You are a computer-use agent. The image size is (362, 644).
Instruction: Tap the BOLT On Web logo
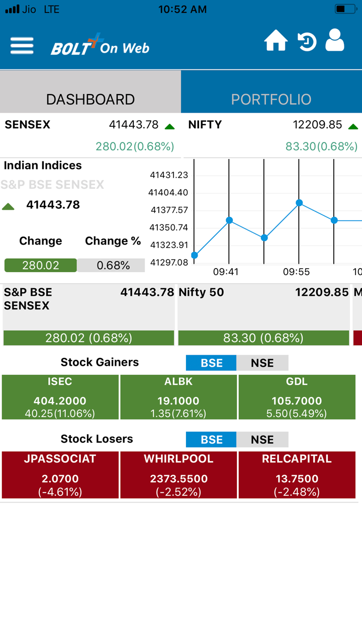(100, 46)
